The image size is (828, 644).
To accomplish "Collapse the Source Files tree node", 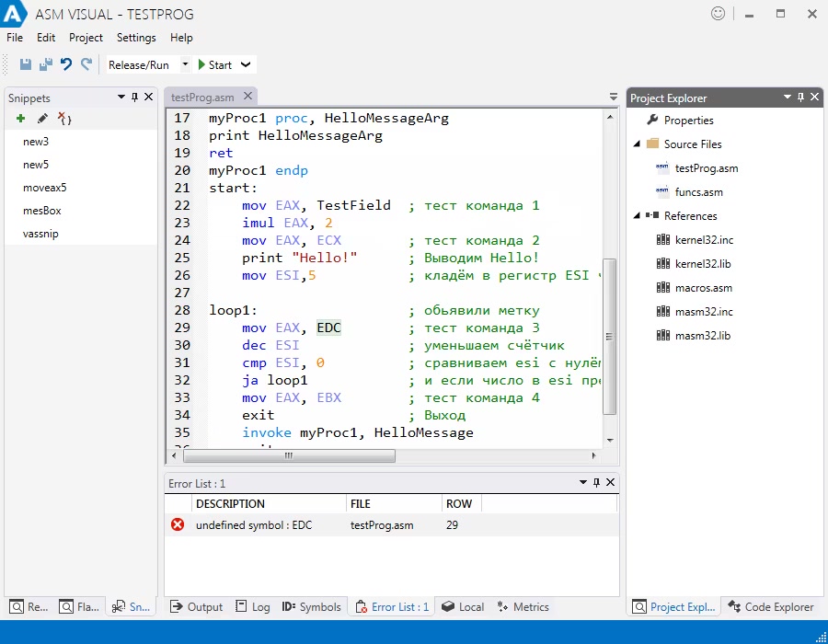I will [x=637, y=144].
